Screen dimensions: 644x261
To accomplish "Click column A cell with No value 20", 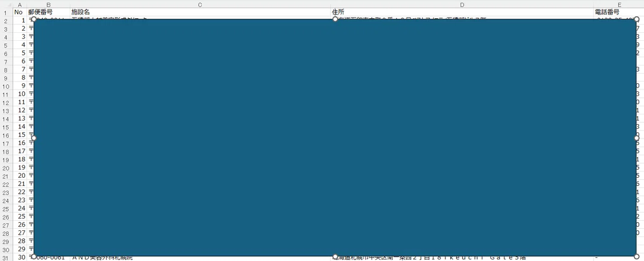I will pyautogui.click(x=20, y=176).
